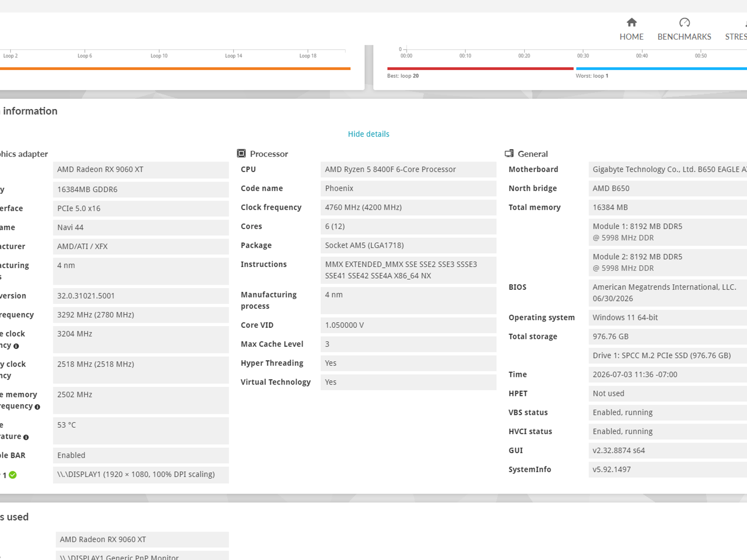Select VBS status 'Enabled, running' value

(x=668, y=412)
